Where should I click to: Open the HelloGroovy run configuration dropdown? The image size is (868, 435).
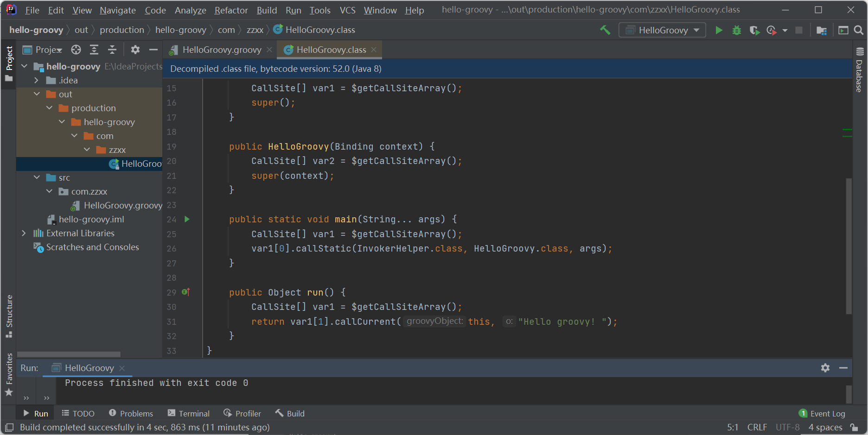(662, 30)
